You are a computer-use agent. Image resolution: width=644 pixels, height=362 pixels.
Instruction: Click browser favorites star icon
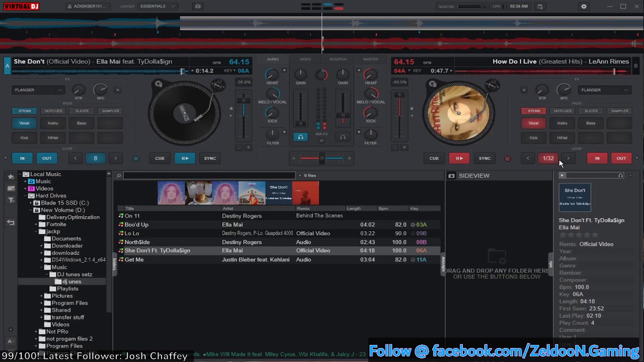pyautogui.click(x=11, y=177)
